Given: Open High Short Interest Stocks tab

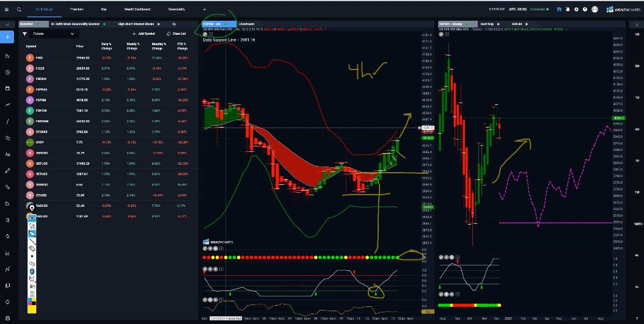Looking at the screenshot, I should tap(136, 24).
